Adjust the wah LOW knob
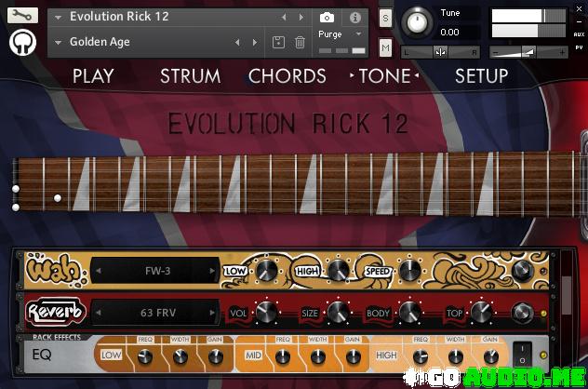 pos(266,271)
